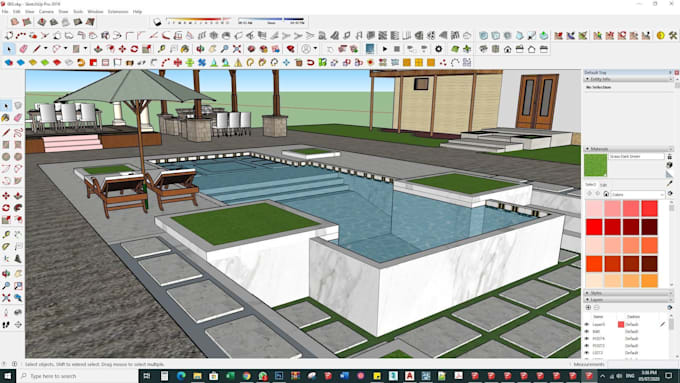The width and height of the screenshot is (680, 383).
Task: Select the Line pencil tool in top toolbar
Action: 37,49
